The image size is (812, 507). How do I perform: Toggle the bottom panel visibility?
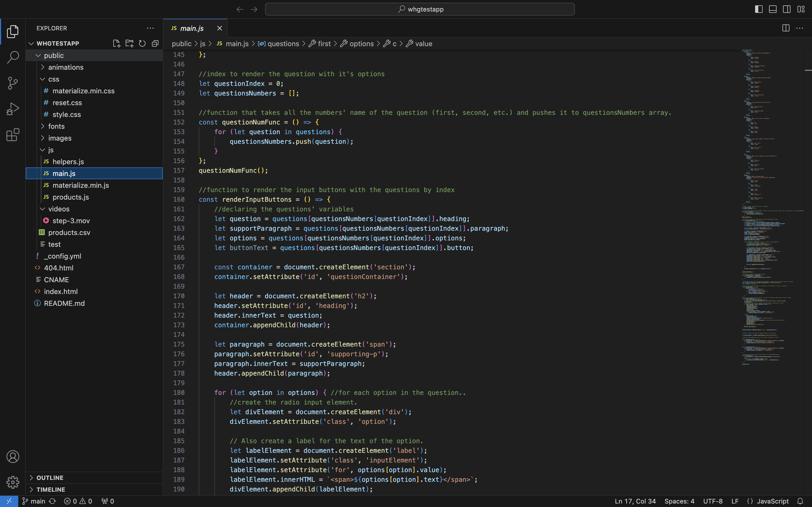click(x=773, y=9)
